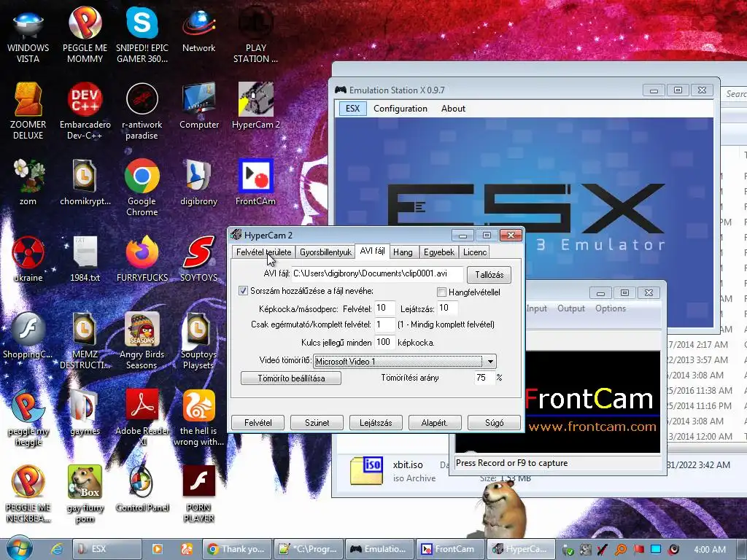Select the AVI fájl tab

[x=372, y=251]
